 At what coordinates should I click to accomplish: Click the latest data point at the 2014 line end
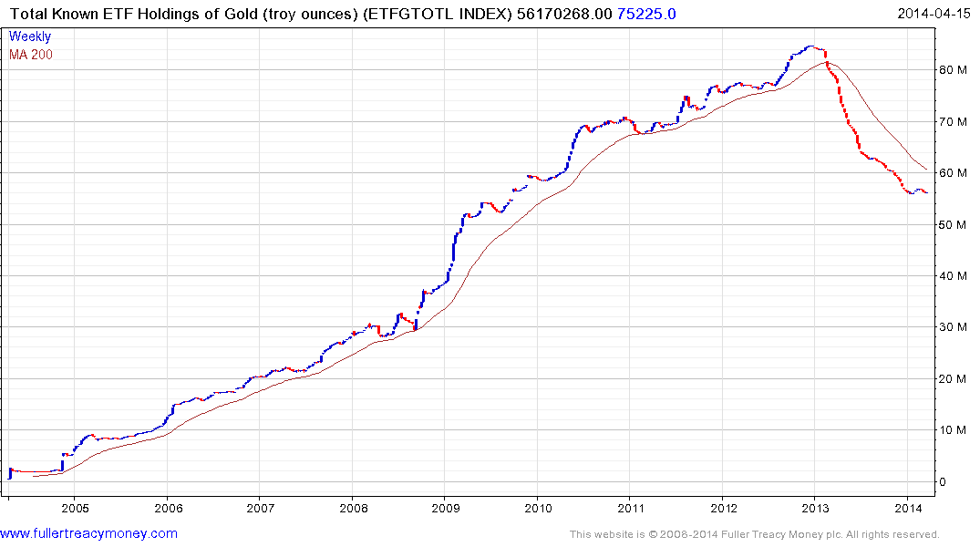926,192
